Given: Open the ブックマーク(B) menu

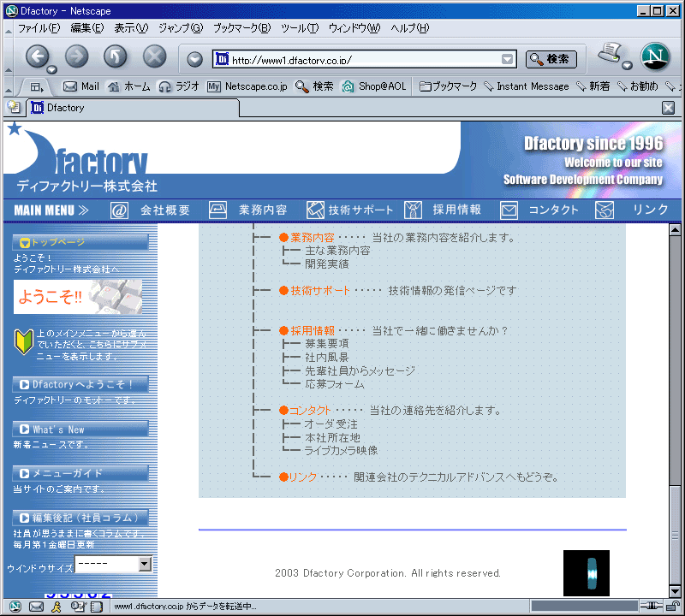Looking at the screenshot, I should coord(242,28).
